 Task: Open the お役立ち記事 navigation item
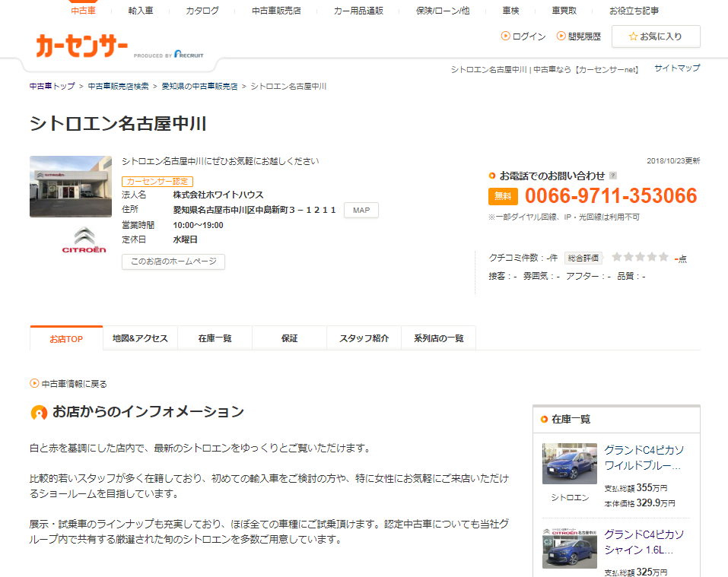[634, 10]
